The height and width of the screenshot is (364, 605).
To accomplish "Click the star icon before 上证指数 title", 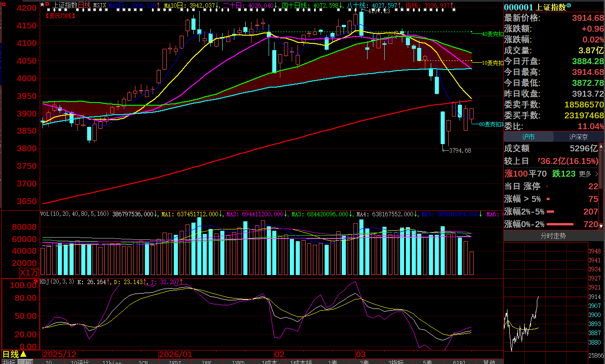I will coord(42,5).
